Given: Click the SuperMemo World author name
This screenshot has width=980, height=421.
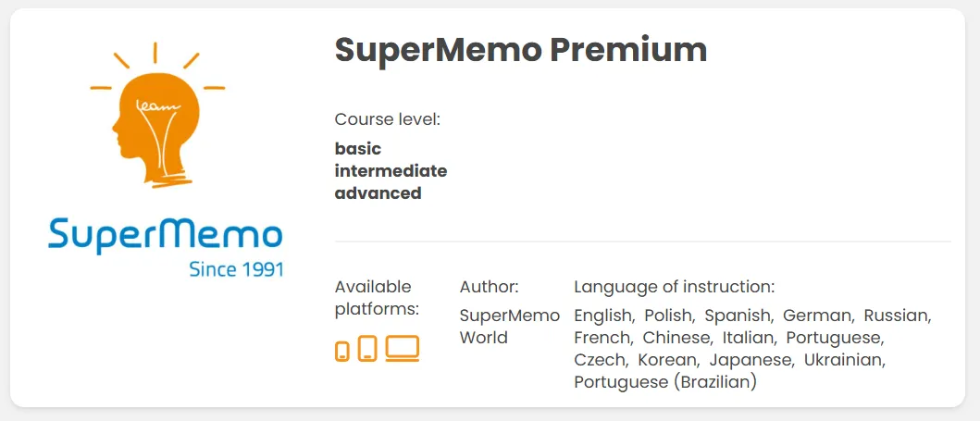Looking at the screenshot, I should [x=509, y=326].
